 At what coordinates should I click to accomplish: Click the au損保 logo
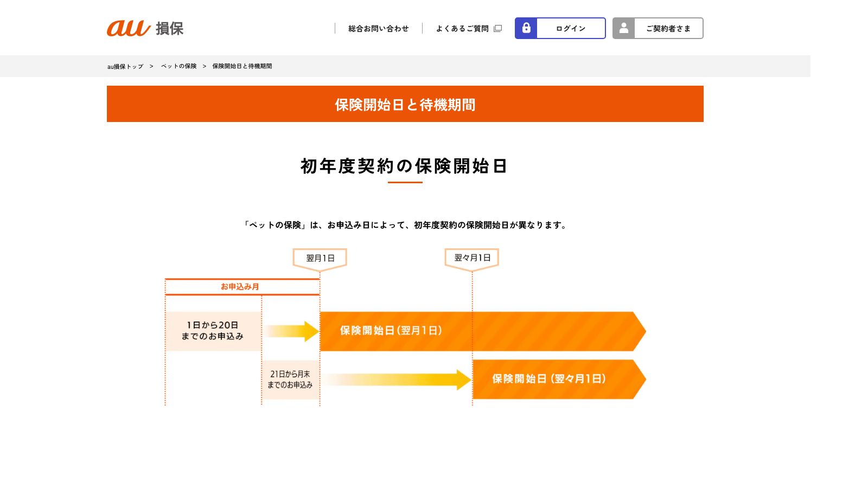145,28
